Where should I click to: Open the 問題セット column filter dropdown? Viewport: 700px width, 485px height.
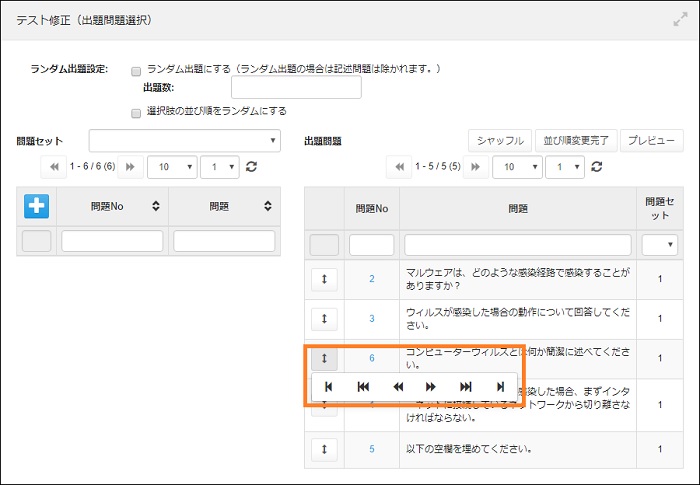click(659, 244)
